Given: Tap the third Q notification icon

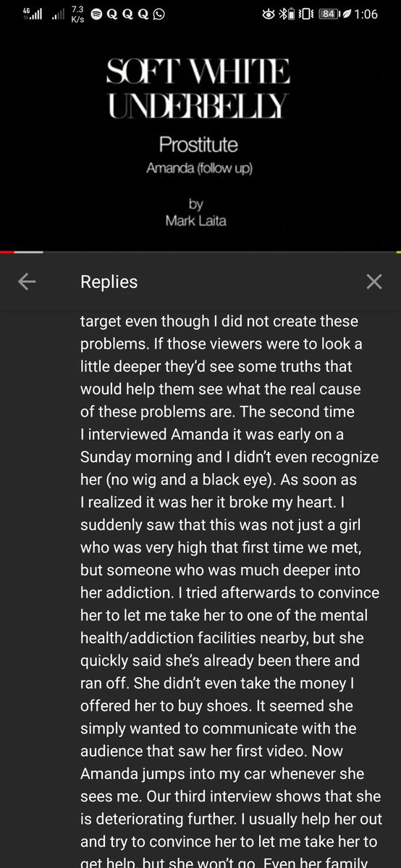Looking at the screenshot, I should click(x=143, y=14).
